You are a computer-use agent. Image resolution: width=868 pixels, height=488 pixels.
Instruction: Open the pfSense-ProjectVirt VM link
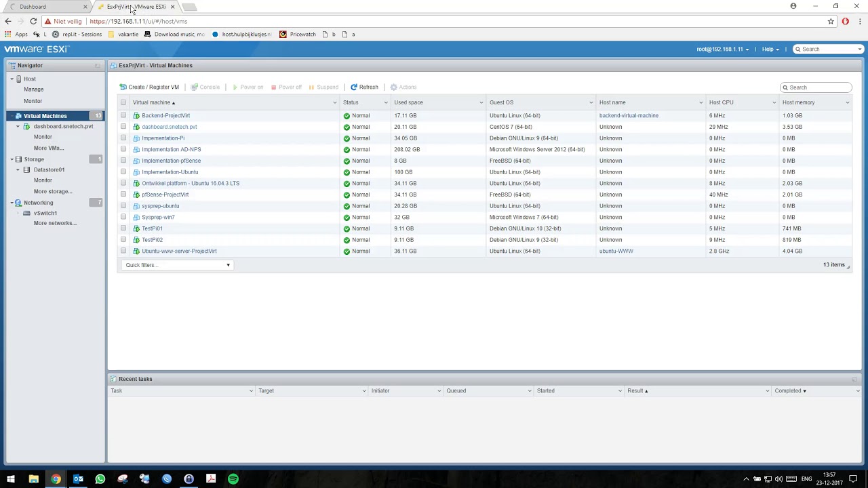(165, 195)
